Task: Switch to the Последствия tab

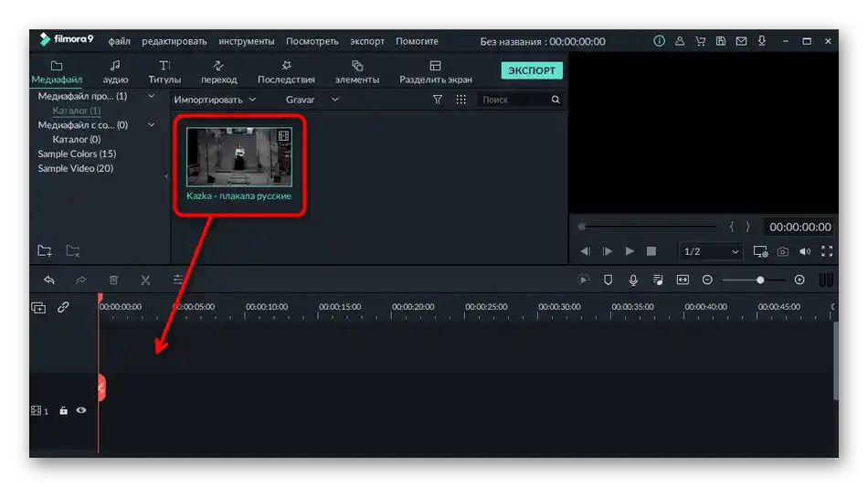Action: tap(286, 72)
